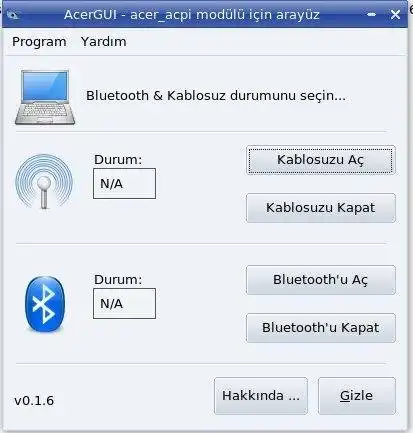Viewport: 413px width, 433px height.
Task: Click the blue Bluetooth logo icon
Action: pyautogui.click(x=45, y=304)
